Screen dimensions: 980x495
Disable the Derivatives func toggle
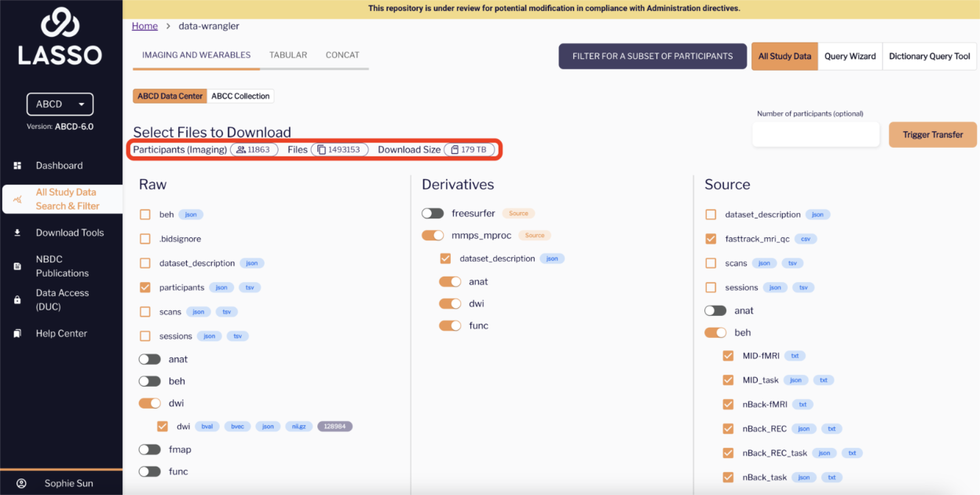(450, 325)
